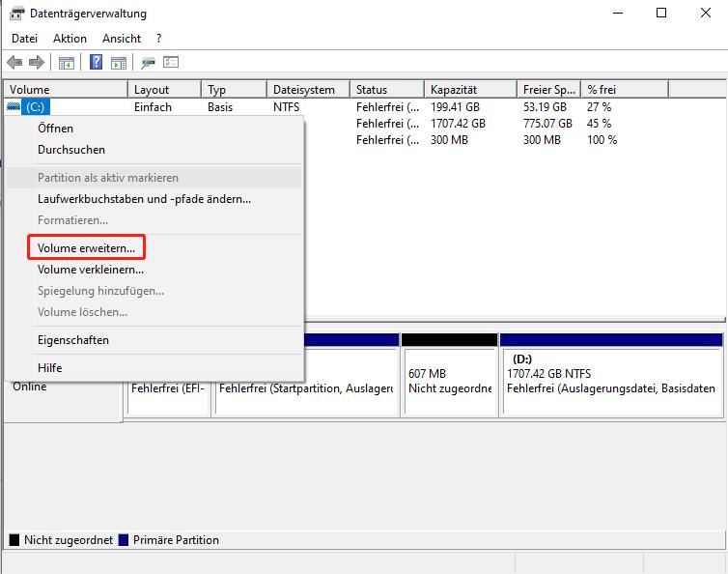Toggle the console tree pane icon
Screen dimensions: 728x574
point(67,62)
